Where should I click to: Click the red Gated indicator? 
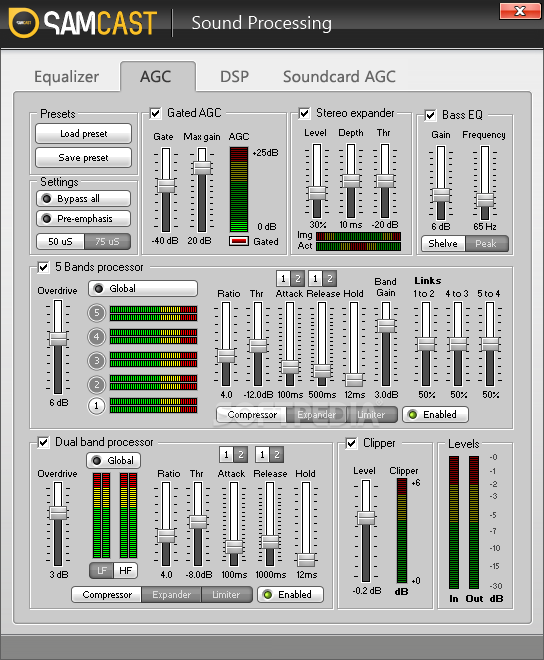(239, 241)
